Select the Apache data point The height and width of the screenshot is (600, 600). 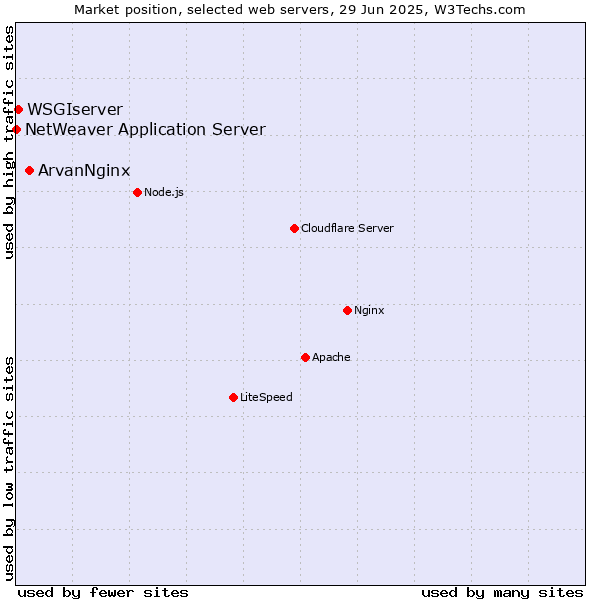click(305, 358)
